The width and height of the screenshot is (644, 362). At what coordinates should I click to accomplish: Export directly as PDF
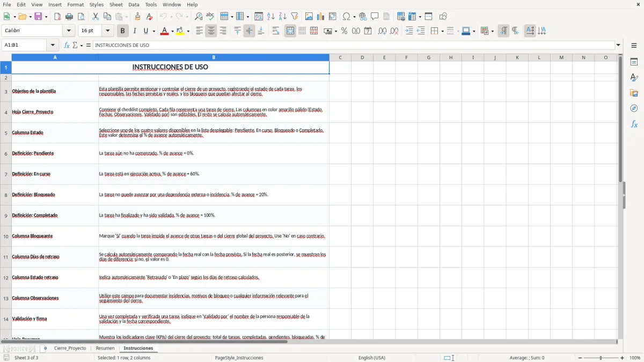57,17
